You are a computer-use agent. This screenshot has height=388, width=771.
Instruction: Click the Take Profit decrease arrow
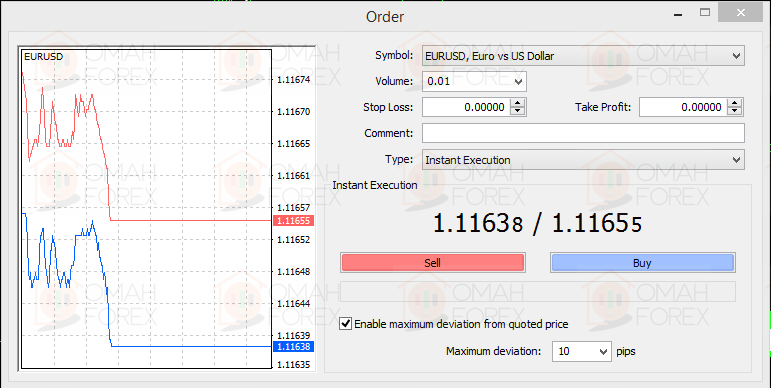point(734,111)
